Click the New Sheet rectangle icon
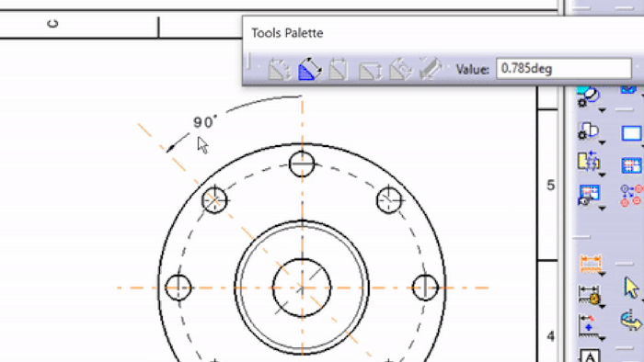Screen dimensions: 644x362 click(x=631, y=133)
